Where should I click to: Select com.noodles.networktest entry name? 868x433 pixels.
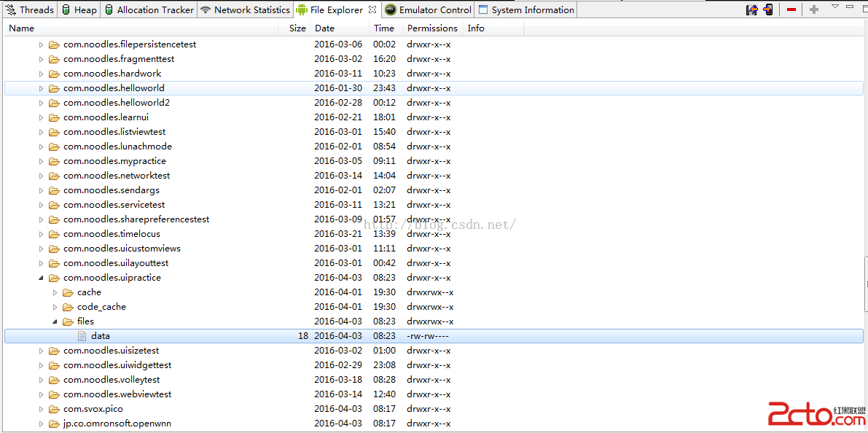click(x=117, y=176)
